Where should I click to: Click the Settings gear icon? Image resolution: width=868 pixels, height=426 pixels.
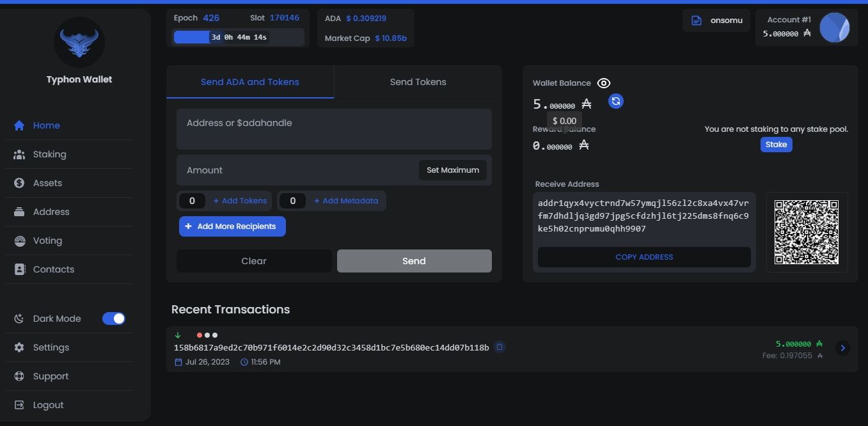(x=19, y=347)
